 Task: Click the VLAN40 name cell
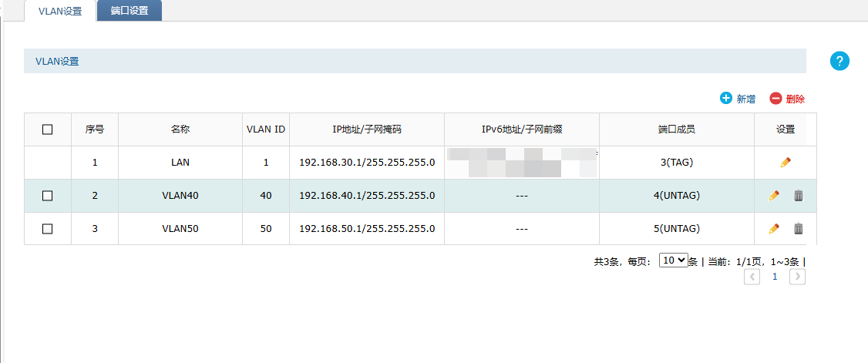[180, 195]
